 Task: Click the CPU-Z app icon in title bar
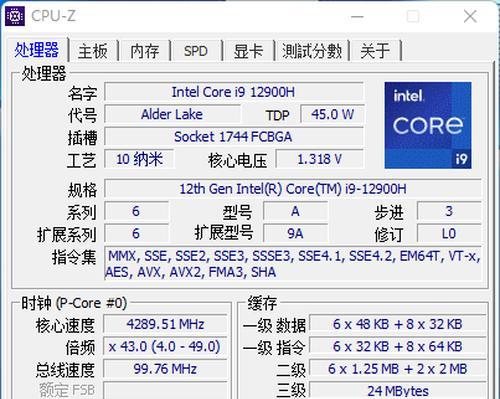15,16
